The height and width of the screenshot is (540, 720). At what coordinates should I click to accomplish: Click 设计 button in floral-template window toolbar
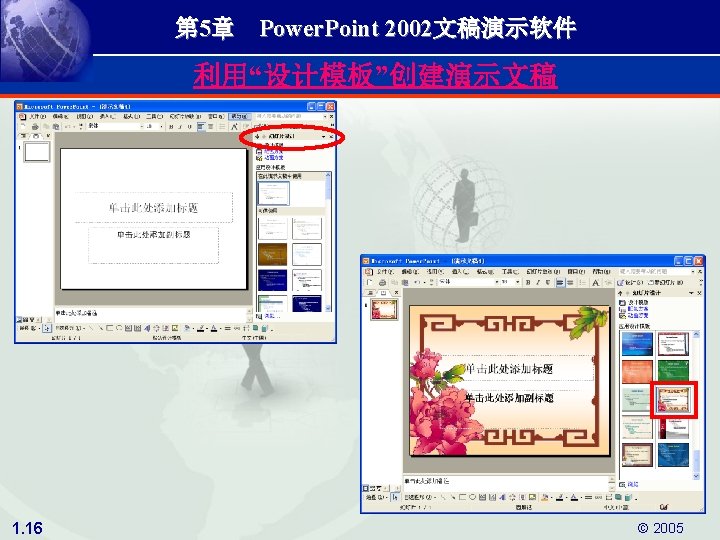tap(630, 282)
